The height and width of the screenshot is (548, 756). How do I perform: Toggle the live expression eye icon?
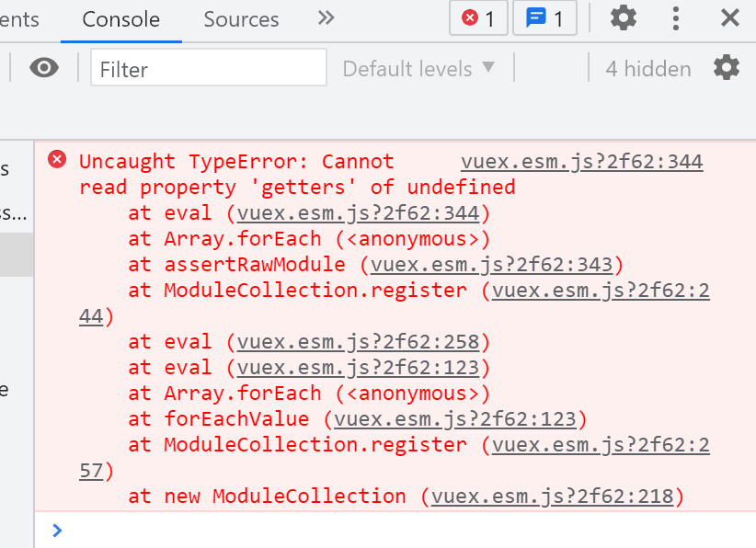point(44,67)
